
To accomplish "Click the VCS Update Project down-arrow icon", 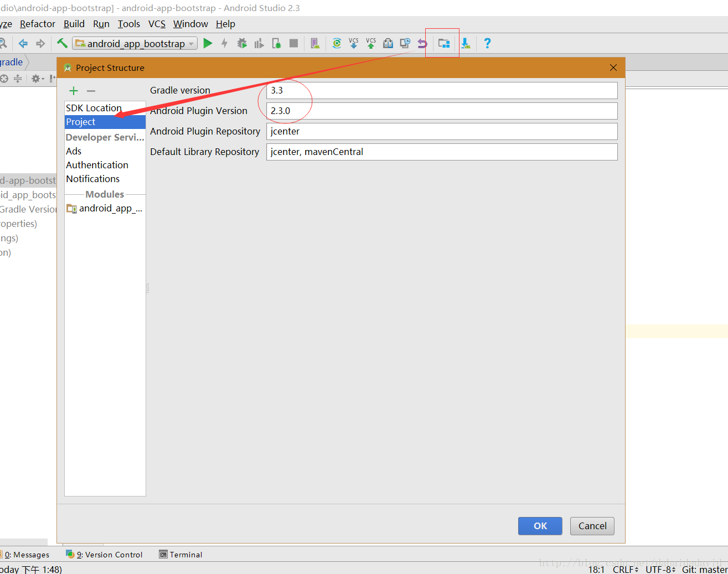I will [x=354, y=43].
